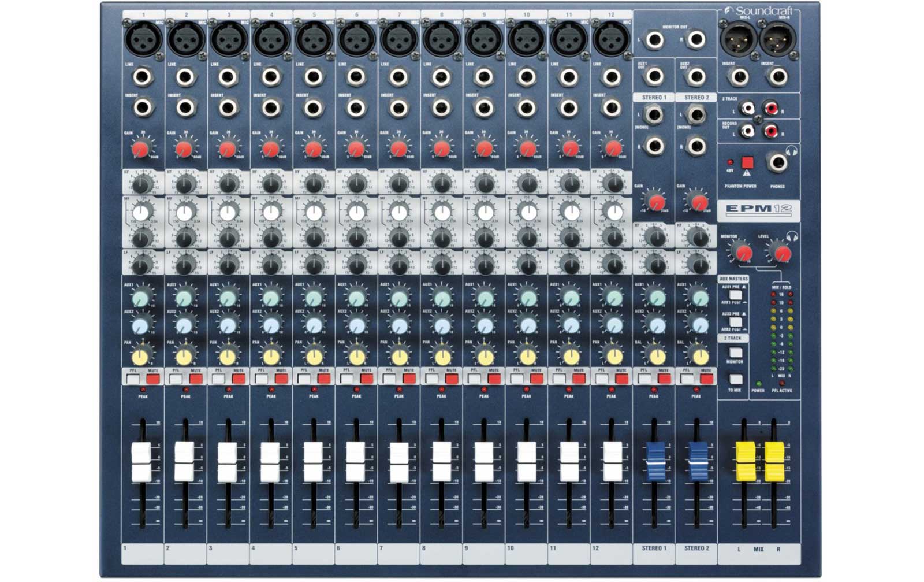Select the channel 7 fader cap
The width and height of the screenshot is (924, 582).
tap(398, 462)
